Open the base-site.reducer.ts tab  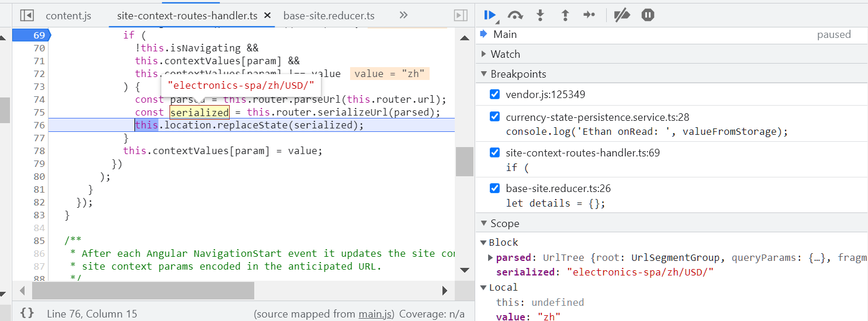tap(328, 16)
